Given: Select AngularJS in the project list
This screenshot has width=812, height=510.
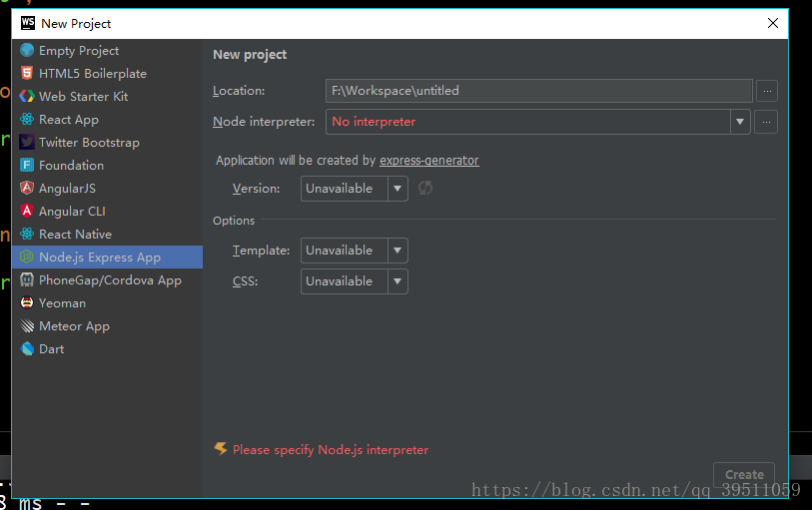Looking at the screenshot, I should [107, 189].
